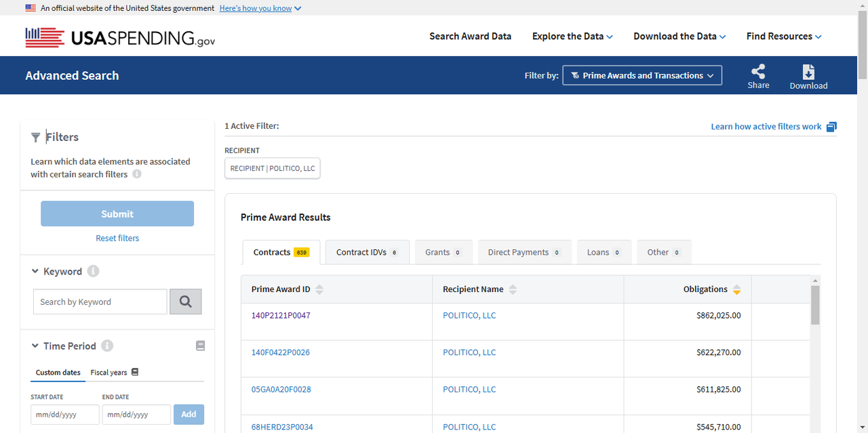Viewport: 868px width, 433px height.
Task: Click the USAspending.gov logo
Action: click(x=120, y=37)
